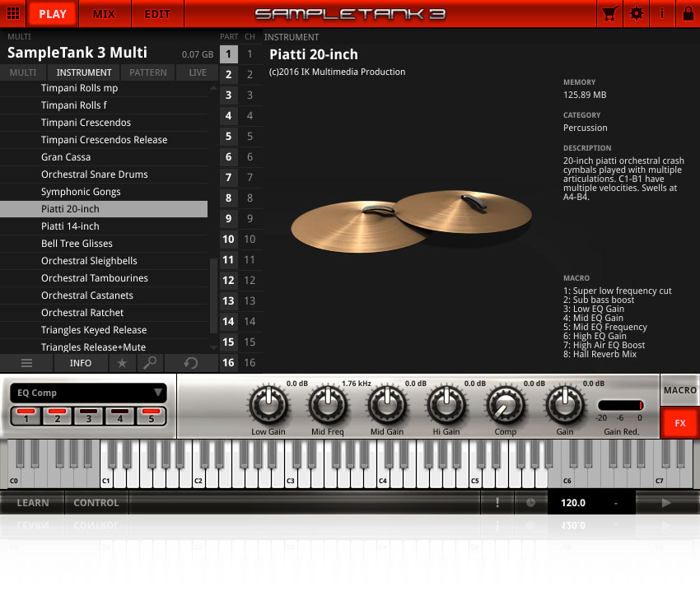Click the LEARN button
700x605 pixels.
coord(32,501)
